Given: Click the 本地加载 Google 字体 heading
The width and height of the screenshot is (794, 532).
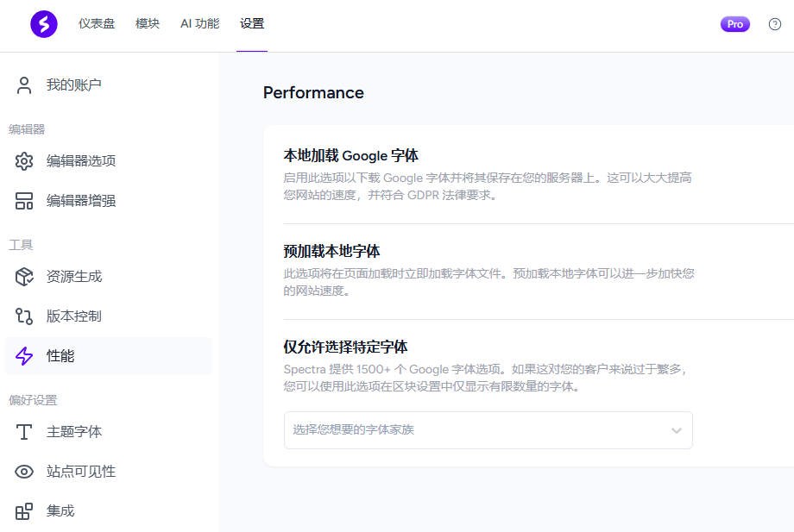Looking at the screenshot, I should pos(351,156).
